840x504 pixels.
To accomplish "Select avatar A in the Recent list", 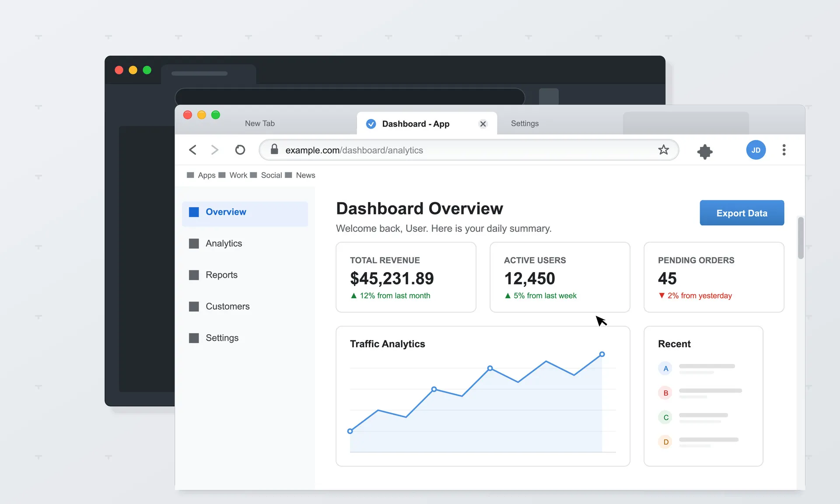I will click(665, 368).
